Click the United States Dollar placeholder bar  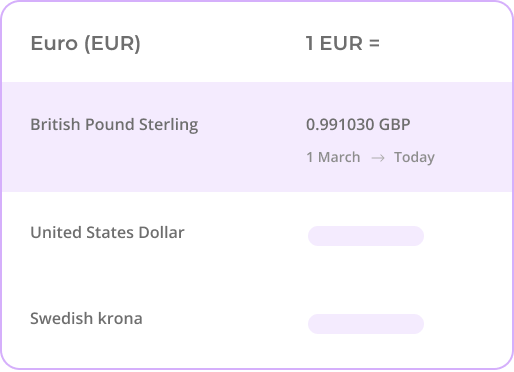pyautogui.click(x=366, y=236)
